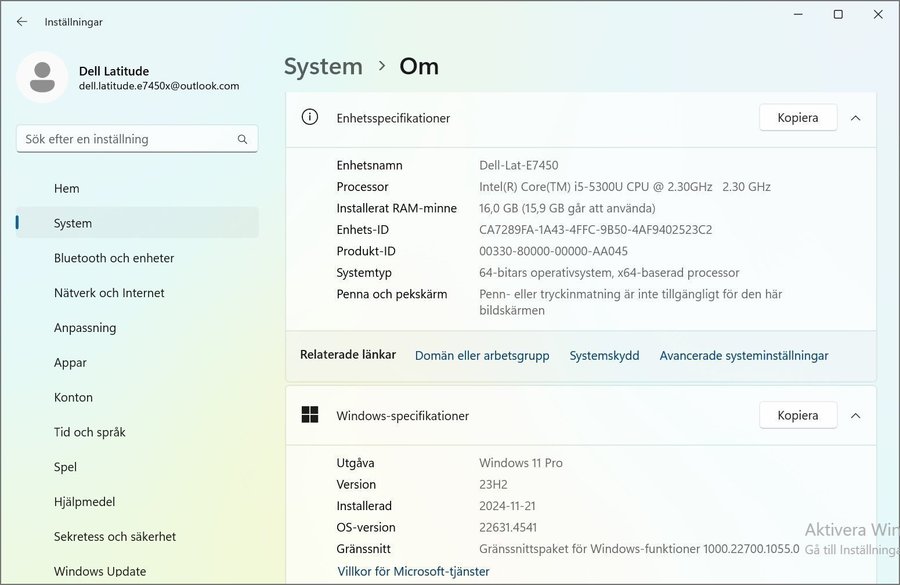Image resolution: width=900 pixels, height=585 pixels.
Task: Close the Inställningar window
Action: click(x=878, y=14)
